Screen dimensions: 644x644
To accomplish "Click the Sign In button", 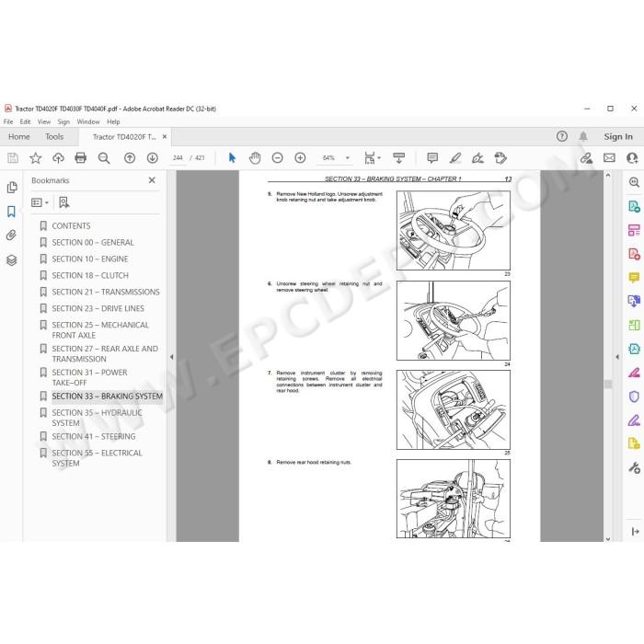I will [x=617, y=137].
